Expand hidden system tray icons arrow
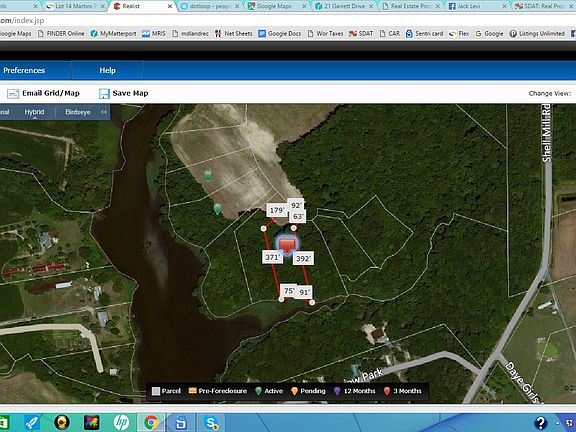 (x=558, y=423)
